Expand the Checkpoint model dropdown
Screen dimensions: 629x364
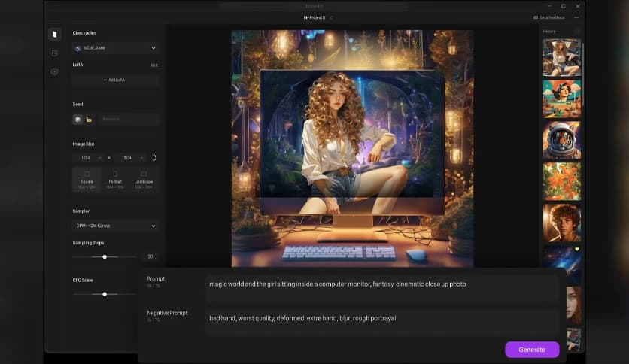[x=115, y=48]
